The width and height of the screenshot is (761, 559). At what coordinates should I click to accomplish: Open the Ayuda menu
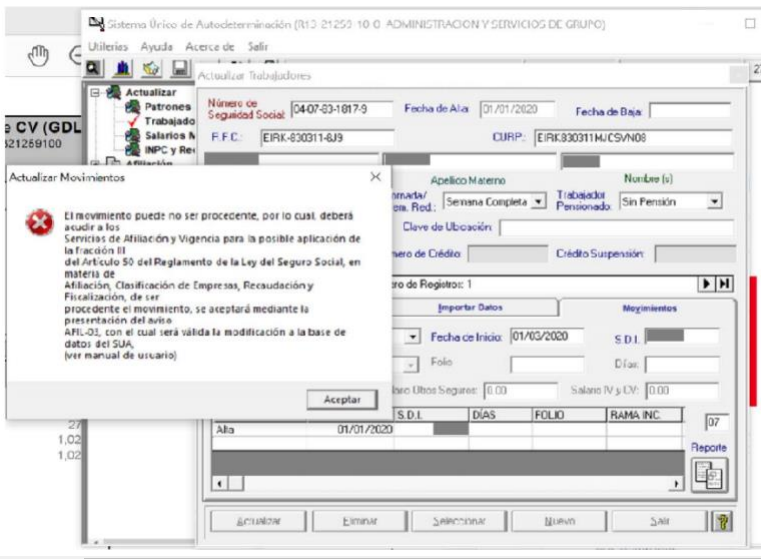point(156,46)
